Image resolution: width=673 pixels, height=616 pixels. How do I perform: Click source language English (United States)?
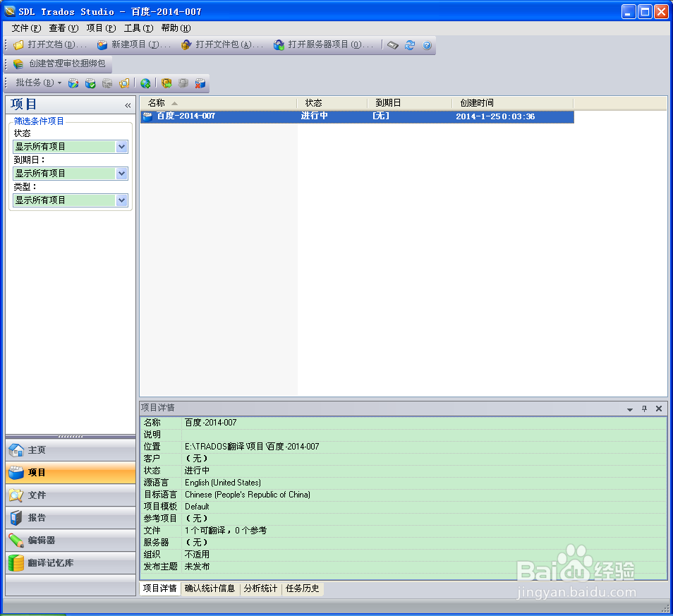click(223, 483)
